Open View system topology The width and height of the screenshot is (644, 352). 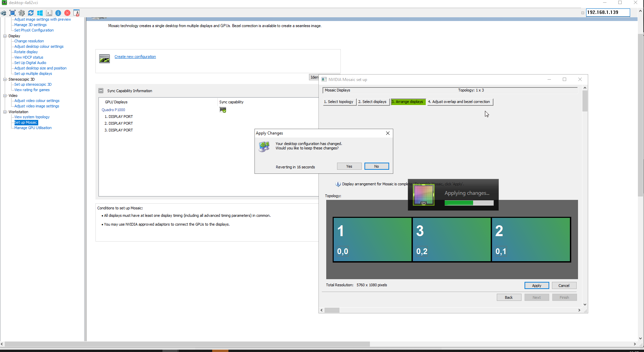[32, 117]
